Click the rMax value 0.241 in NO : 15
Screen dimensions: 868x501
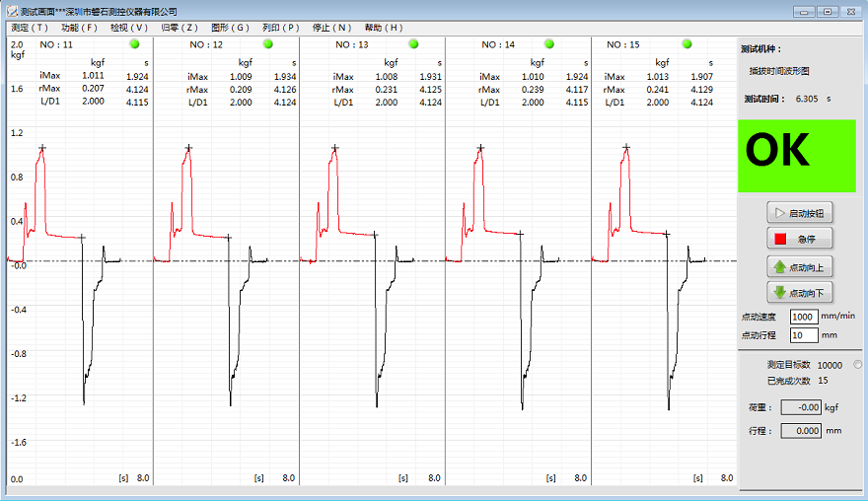click(x=658, y=89)
